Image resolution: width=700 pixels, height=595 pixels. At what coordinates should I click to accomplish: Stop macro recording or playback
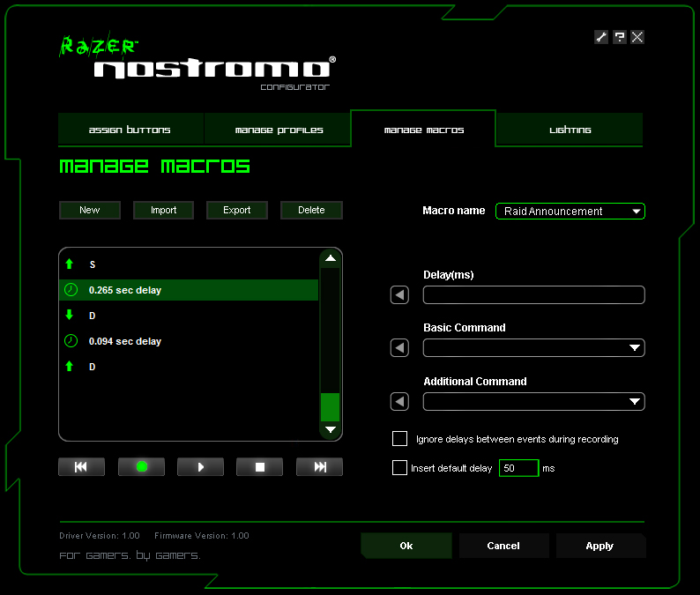pyautogui.click(x=260, y=467)
